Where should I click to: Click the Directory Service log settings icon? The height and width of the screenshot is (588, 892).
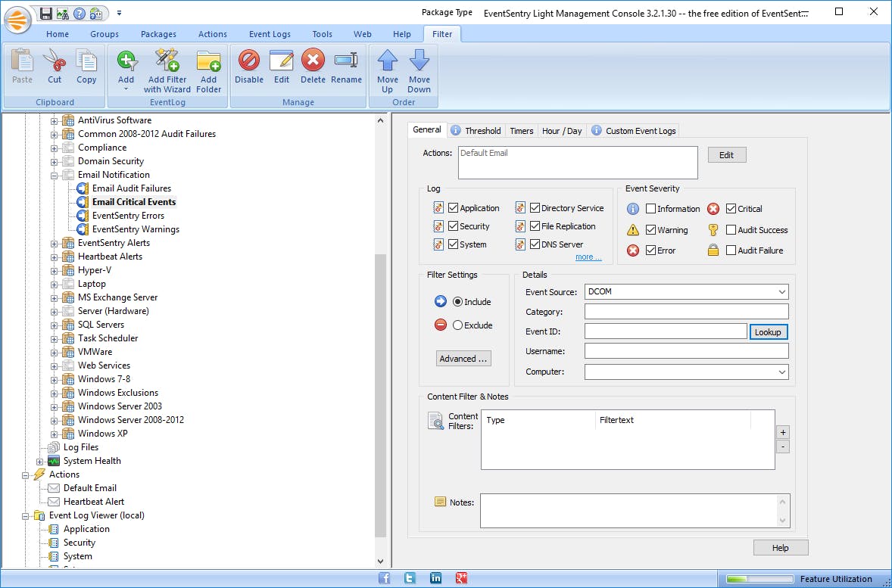click(x=520, y=208)
